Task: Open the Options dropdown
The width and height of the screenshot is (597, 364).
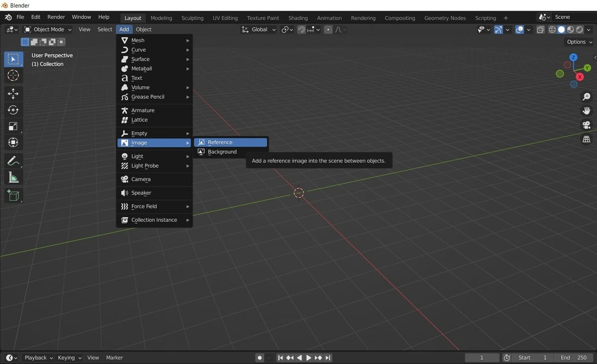Action: click(579, 42)
